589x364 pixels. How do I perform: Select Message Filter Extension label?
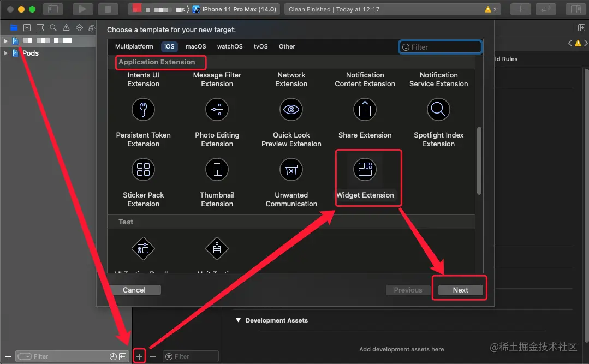[x=217, y=79]
